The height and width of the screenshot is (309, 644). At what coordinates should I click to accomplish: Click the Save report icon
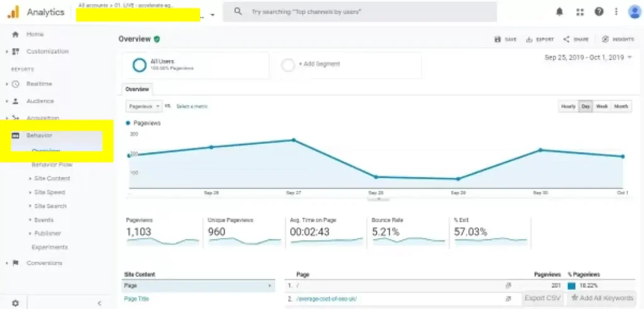(x=506, y=39)
